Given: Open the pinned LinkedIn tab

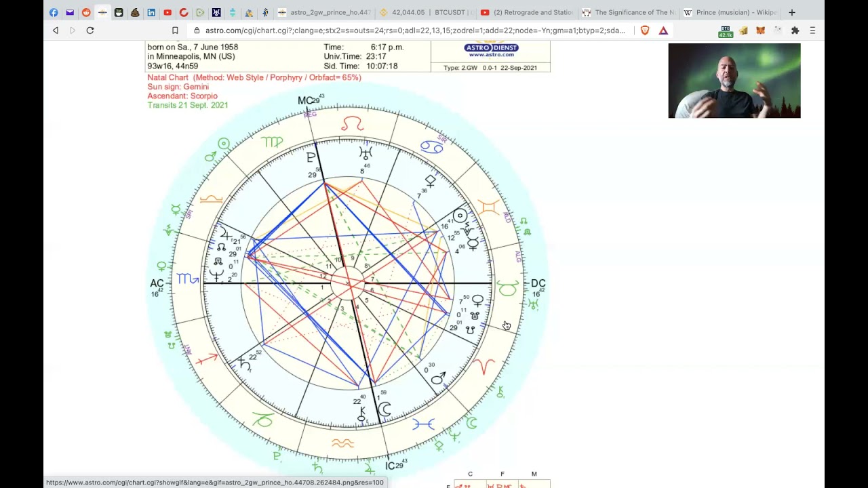Looking at the screenshot, I should [x=151, y=12].
